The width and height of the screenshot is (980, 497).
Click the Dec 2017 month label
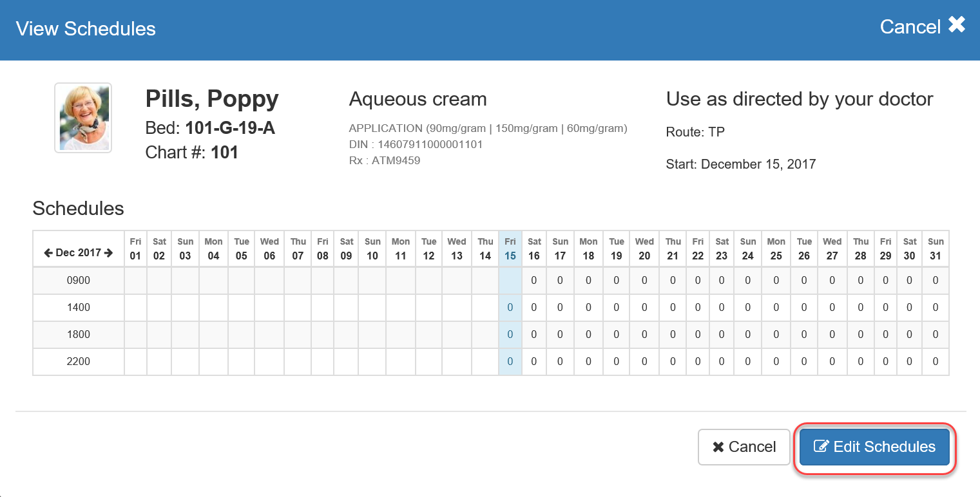pyautogui.click(x=78, y=253)
